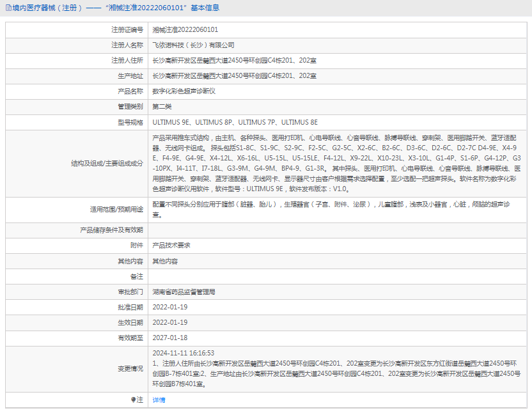Select the 产品名称 row label
The image size is (532, 413).
pyautogui.click(x=130, y=91)
